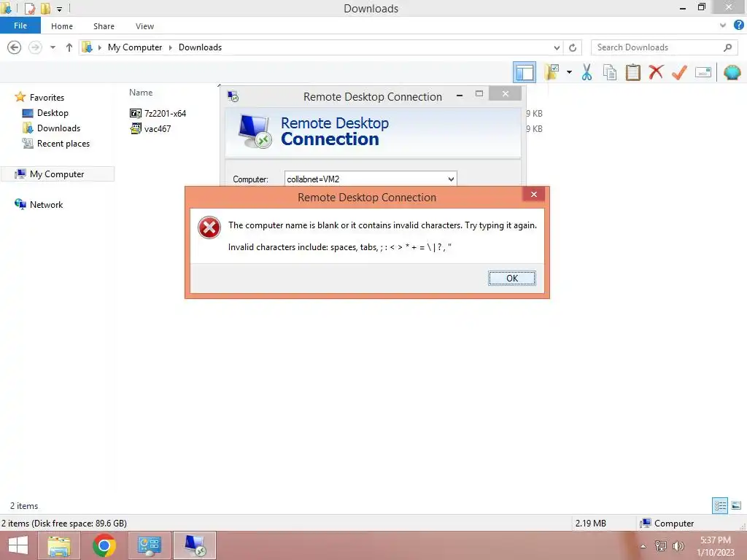Click the teal shell icon in toolbar
747x560 pixels.
(732, 72)
